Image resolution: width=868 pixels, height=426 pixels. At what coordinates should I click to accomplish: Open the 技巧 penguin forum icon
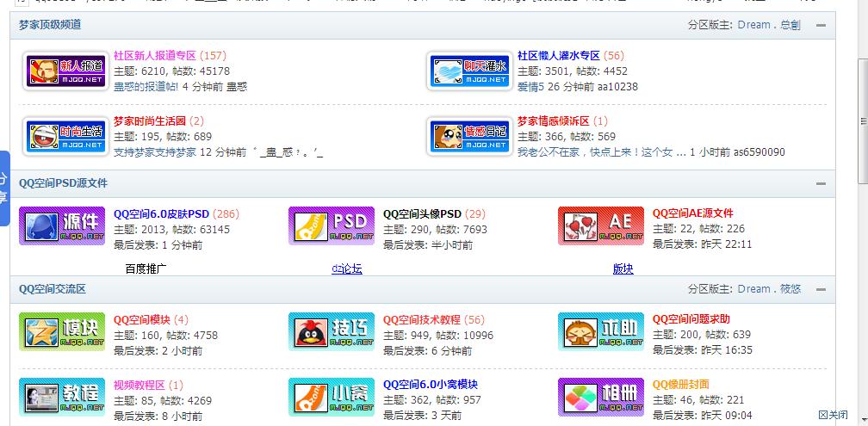click(x=332, y=331)
